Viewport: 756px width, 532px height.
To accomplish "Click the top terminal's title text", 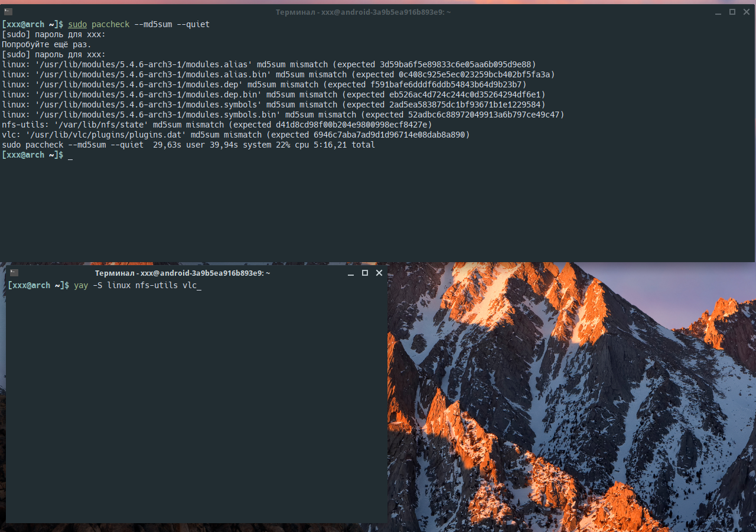I will coord(363,12).
